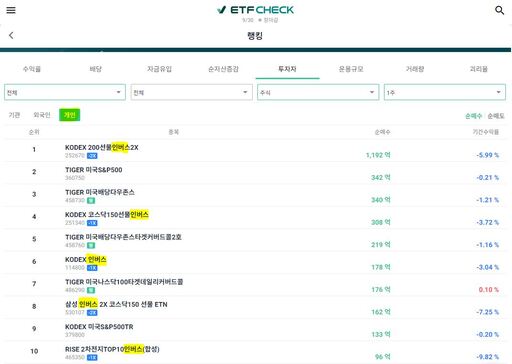Open TIGER 미국배당다우존스 entry
This screenshot has width=512, height=364.
pos(100,192)
